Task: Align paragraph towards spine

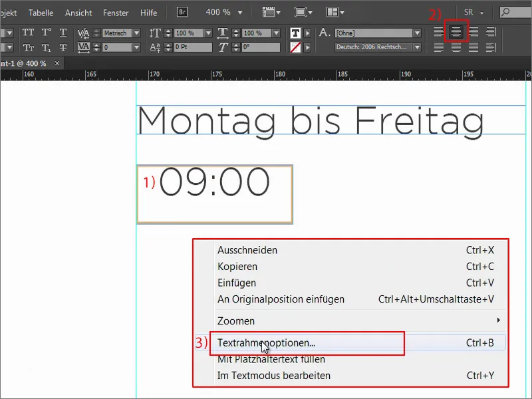Action: pos(491,32)
